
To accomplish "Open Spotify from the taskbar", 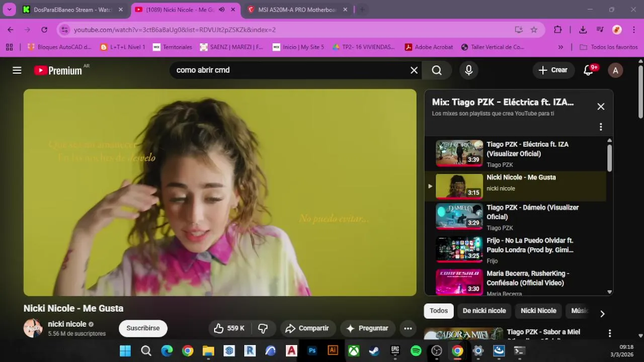I will coord(416,351).
